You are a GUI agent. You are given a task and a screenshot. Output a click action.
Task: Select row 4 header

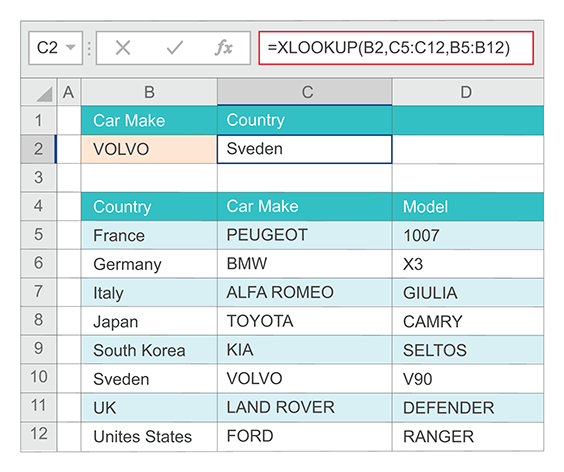pyautogui.click(x=39, y=206)
